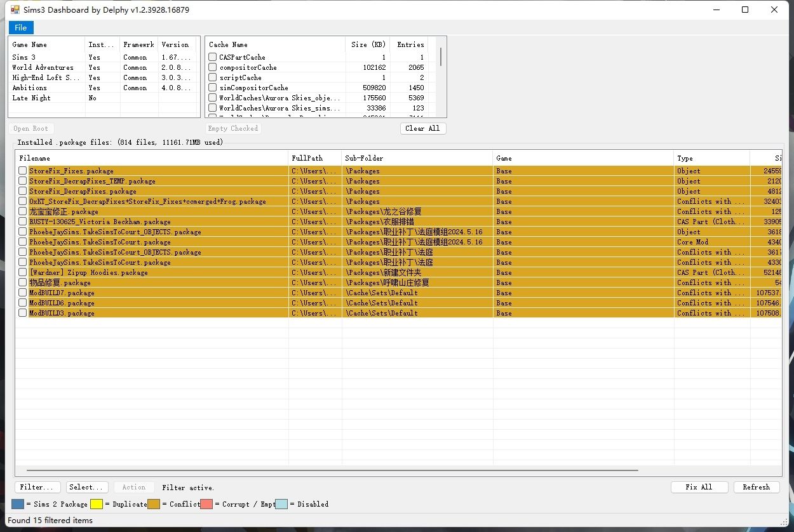The width and height of the screenshot is (794, 532).
Task: Select the Sims 3 game row
Action: (x=104, y=57)
